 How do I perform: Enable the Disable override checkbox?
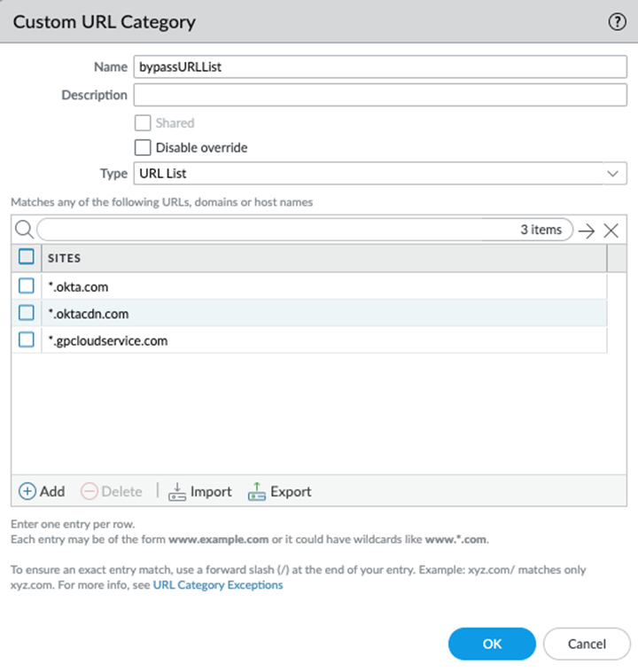143,148
